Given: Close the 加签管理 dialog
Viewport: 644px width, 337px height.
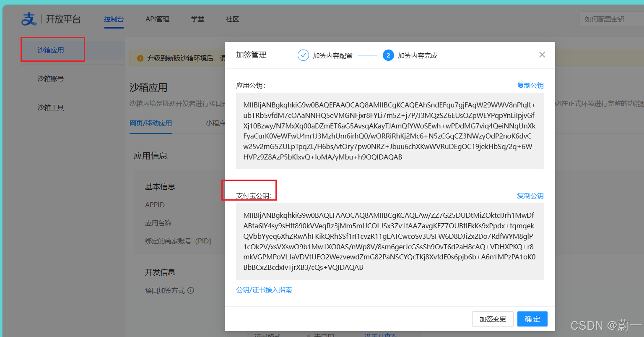Looking at the screenshot, I should pyautogui.click(x=542, y=55).
